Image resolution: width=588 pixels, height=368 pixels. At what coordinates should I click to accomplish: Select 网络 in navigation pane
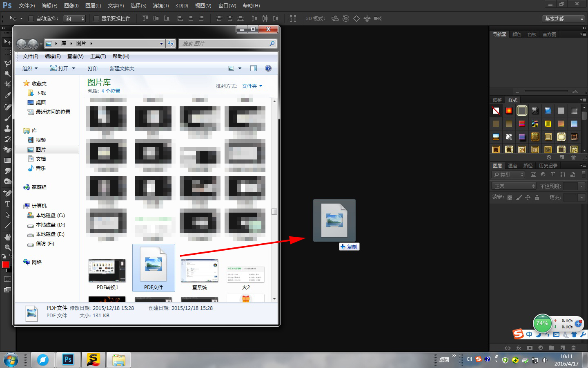point(37,262)
